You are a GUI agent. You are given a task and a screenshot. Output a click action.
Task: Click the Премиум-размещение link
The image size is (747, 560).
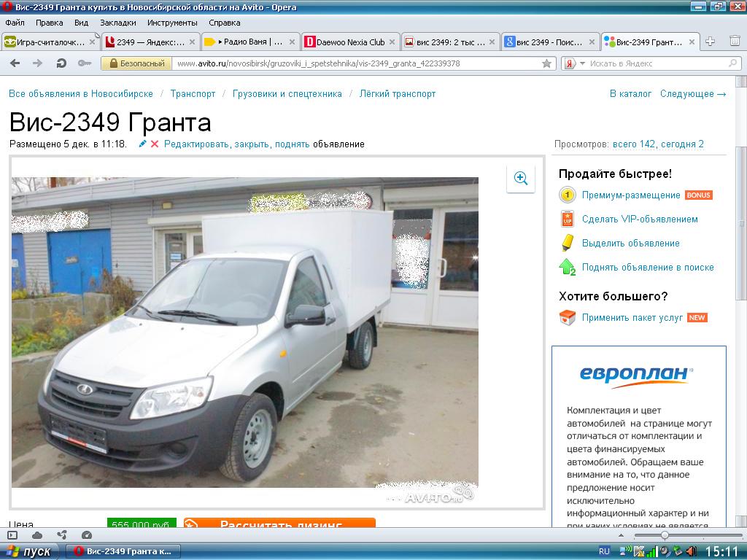[631, 195]
